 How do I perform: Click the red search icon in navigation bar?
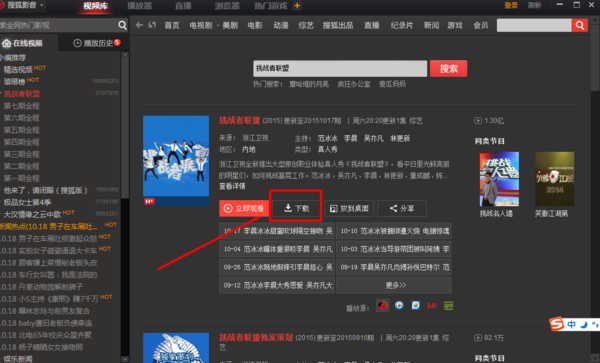click(580, 26)
